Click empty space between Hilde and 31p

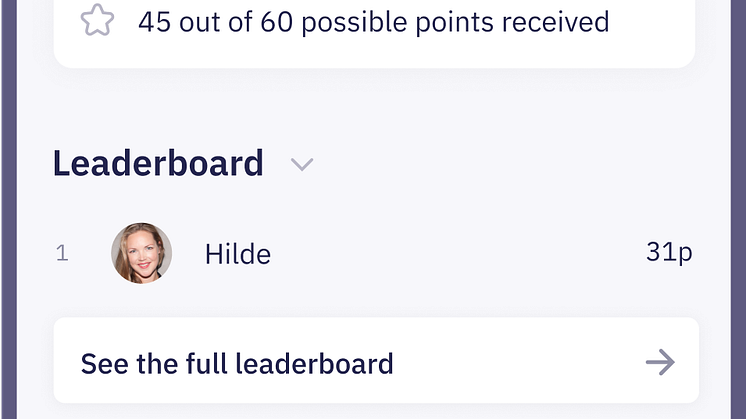coord(457,253)
